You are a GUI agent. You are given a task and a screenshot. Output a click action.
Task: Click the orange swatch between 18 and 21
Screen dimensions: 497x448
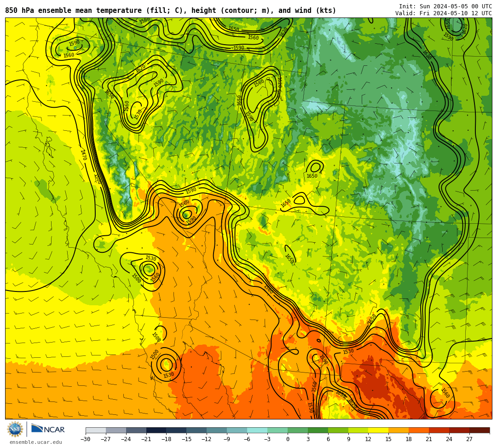[x=419, y=430]
